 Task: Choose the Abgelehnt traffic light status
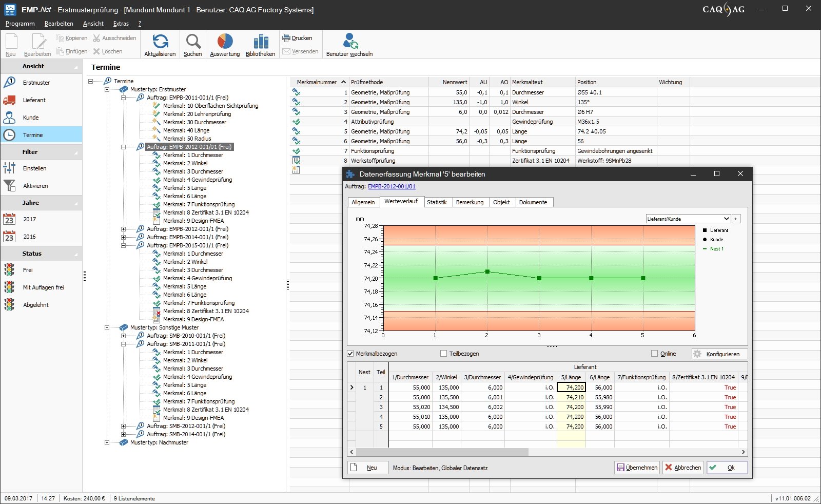coord(10,305)
